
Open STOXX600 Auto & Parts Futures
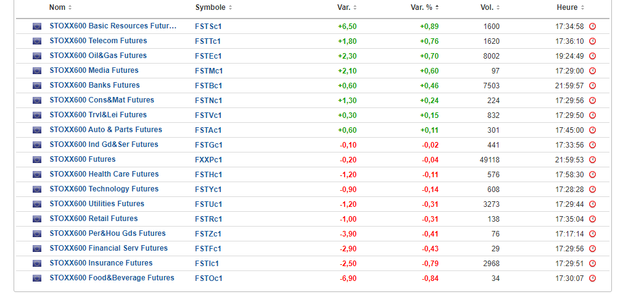(x=105, y=130)
